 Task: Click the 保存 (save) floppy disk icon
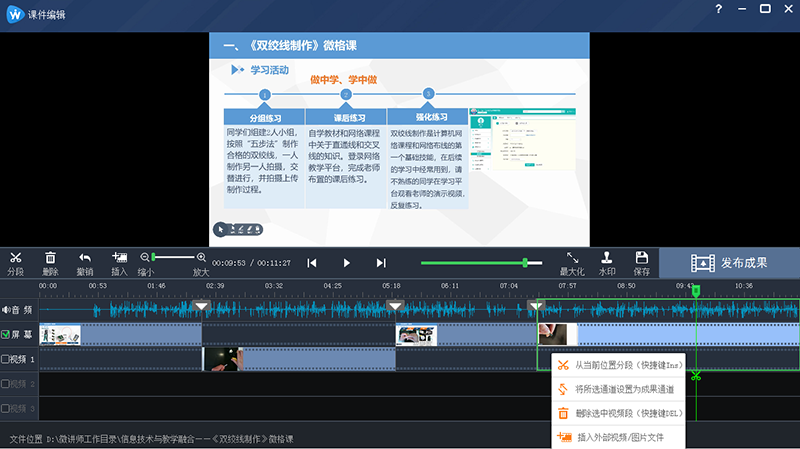[642, 258]
